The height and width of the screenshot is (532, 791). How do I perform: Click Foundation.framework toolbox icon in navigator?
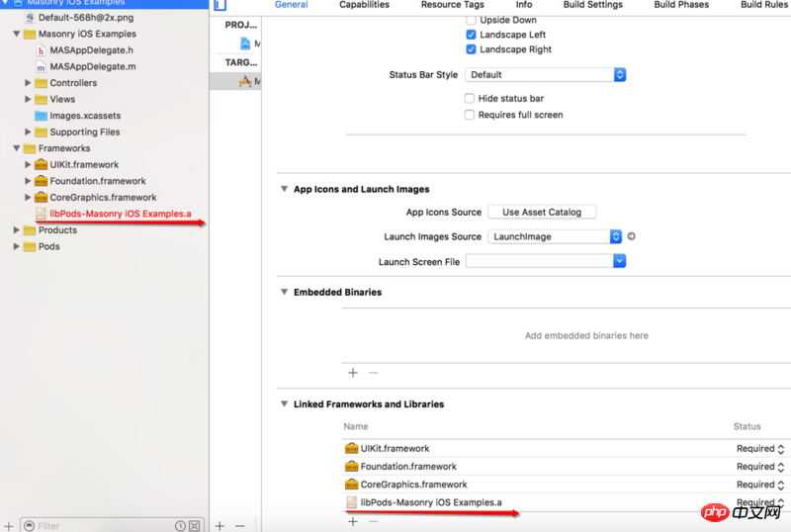(x=41, y=181)
